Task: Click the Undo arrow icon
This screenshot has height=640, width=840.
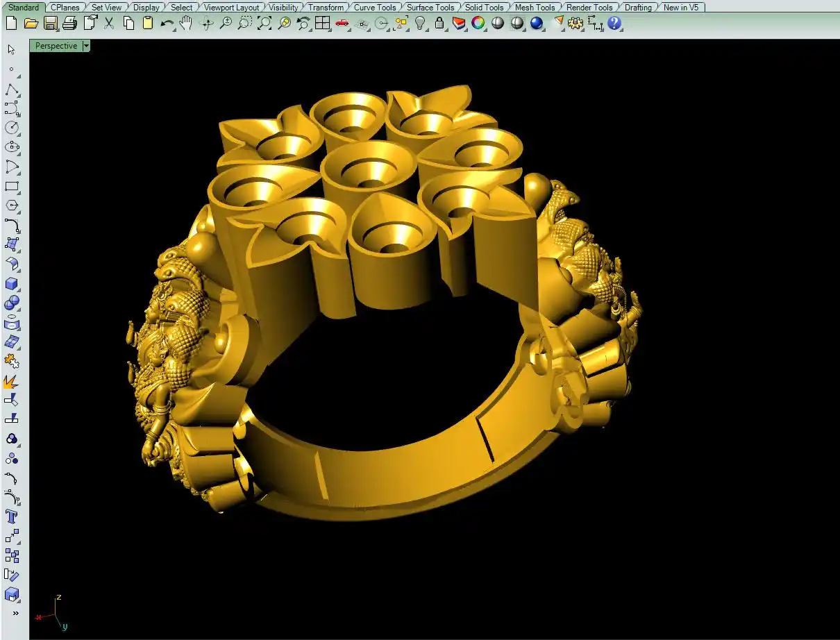Action: coord(167,24)
